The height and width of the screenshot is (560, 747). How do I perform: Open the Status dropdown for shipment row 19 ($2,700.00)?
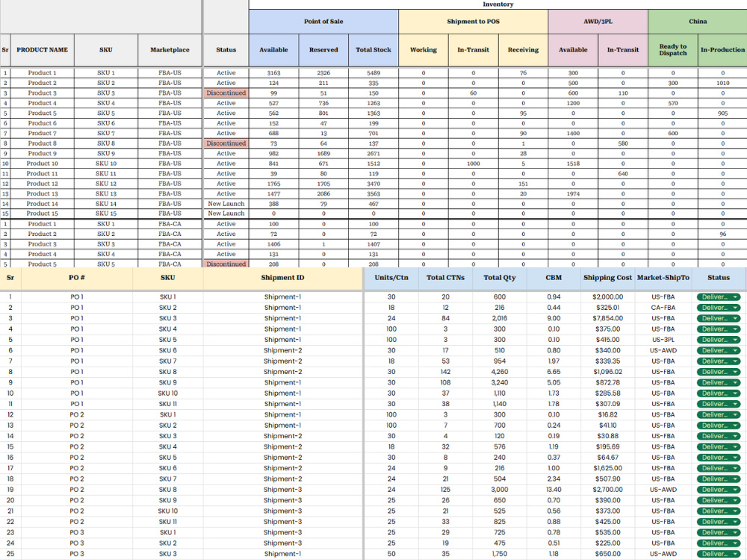(x=719, y=490)
